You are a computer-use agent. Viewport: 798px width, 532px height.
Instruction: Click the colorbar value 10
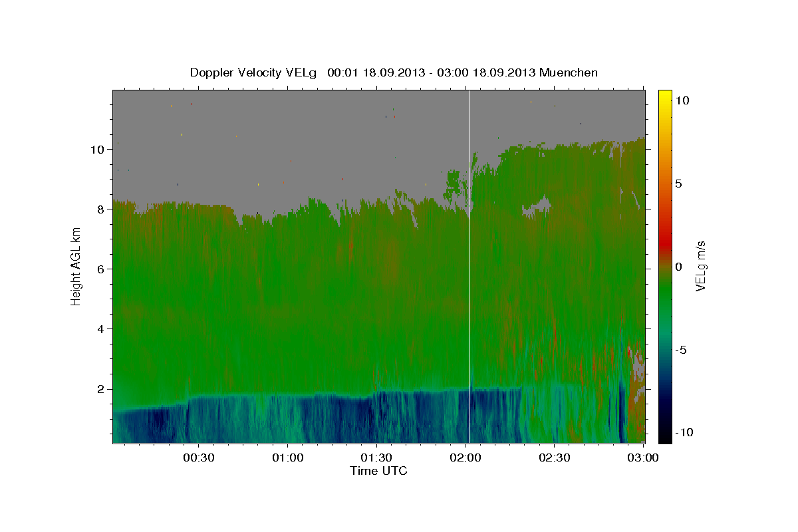(682, 100)
